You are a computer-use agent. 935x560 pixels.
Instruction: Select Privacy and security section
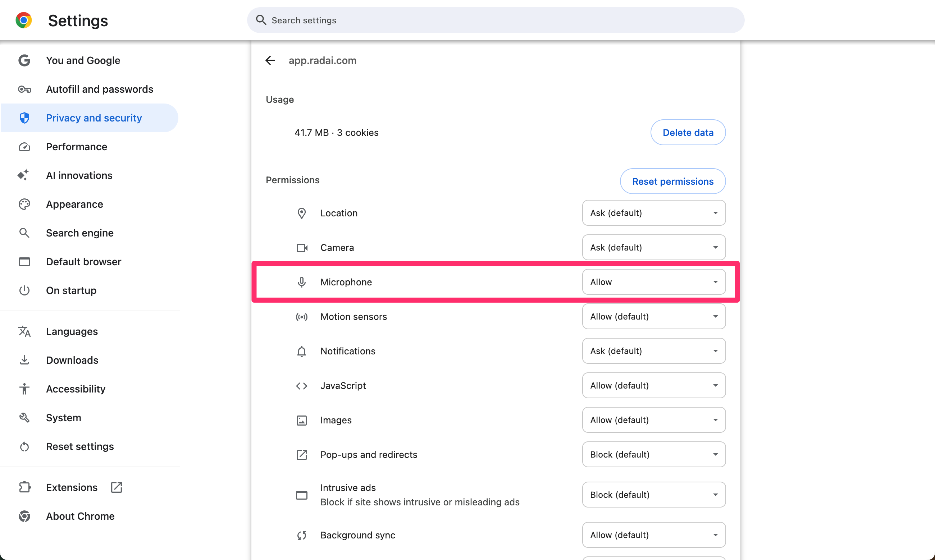[x=90, y=118]
